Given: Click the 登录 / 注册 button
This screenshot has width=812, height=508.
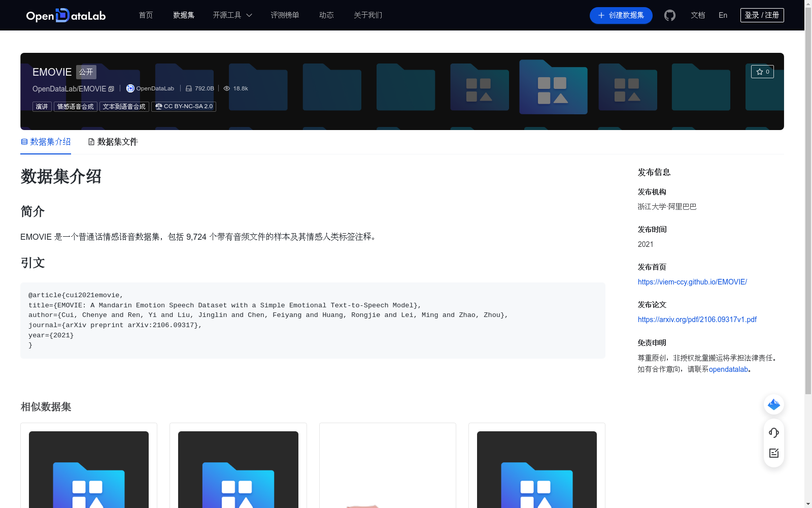Looking at the screenshot, I should pyautogui.click(x=762, y=15).
